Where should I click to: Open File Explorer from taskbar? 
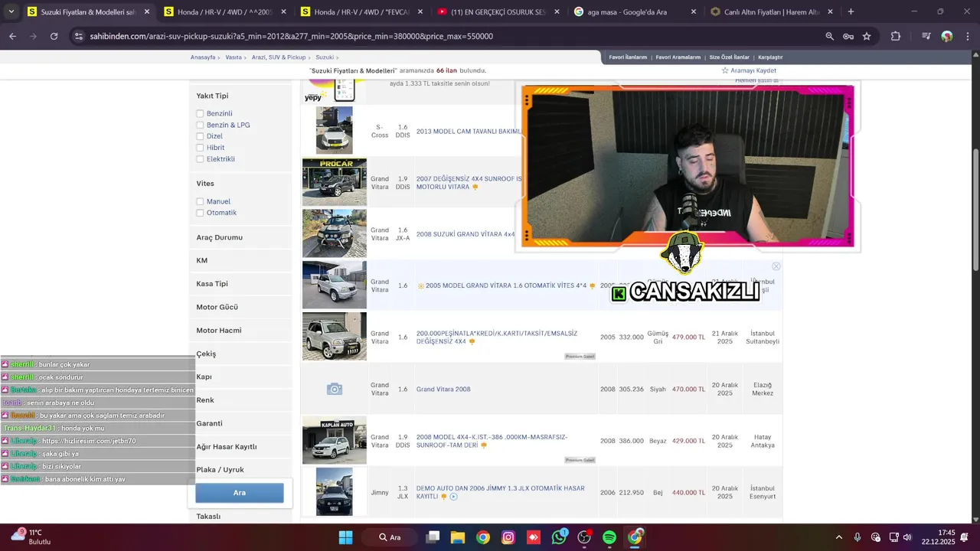pyautogui.click(x=458, y=537)
